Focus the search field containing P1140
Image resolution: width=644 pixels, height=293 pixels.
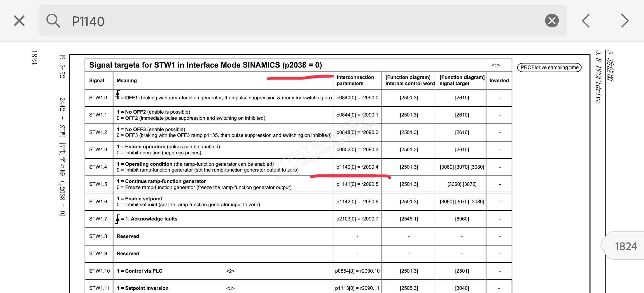pyautogui.click(x=302, y=21)
